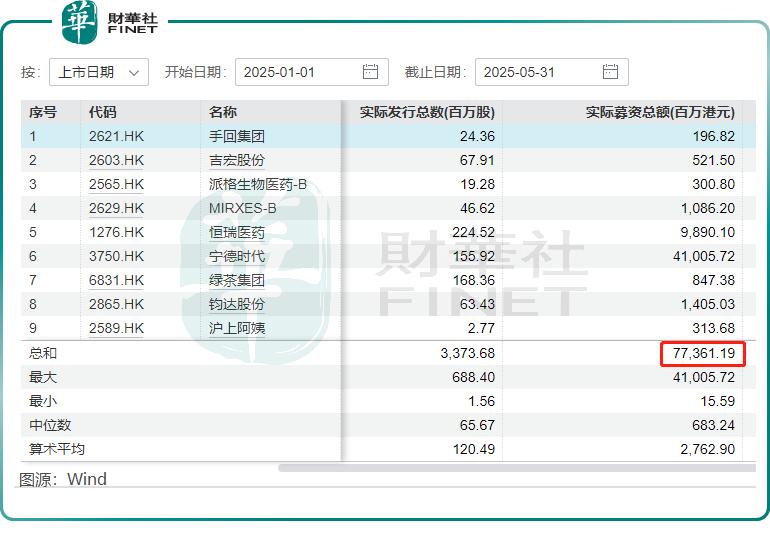Sort by the 序号 column header
770x541 pixels.
[x=43, y=112]
